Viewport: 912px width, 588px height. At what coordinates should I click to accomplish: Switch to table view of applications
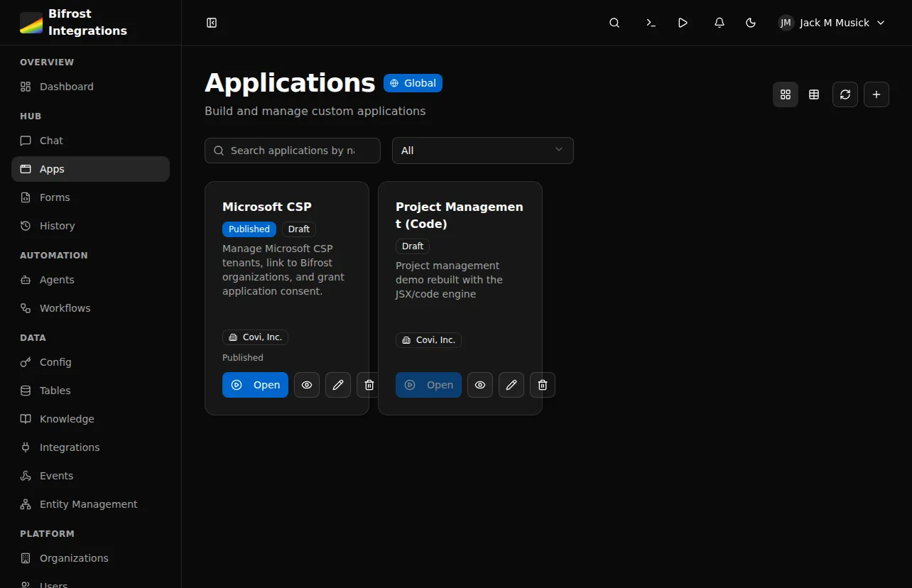(813, 94)
